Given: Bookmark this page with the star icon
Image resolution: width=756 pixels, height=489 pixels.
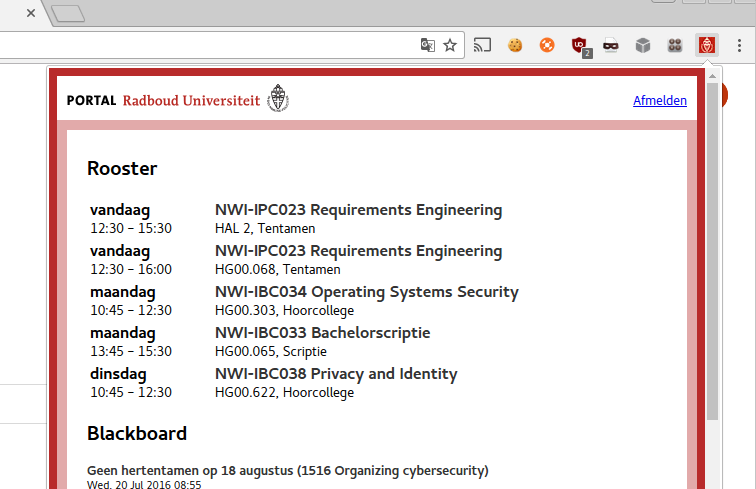Looking at the screenshot, I should coord(451,45).
